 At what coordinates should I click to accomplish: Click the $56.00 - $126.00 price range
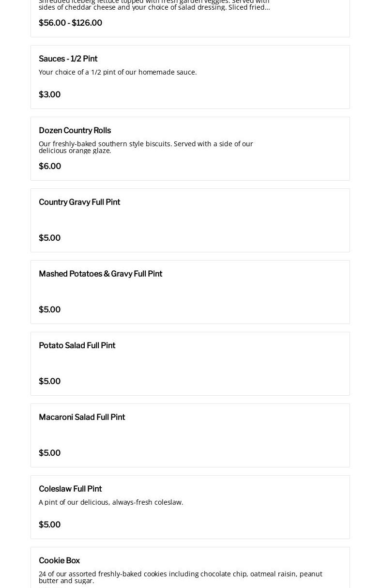(70, 23)
